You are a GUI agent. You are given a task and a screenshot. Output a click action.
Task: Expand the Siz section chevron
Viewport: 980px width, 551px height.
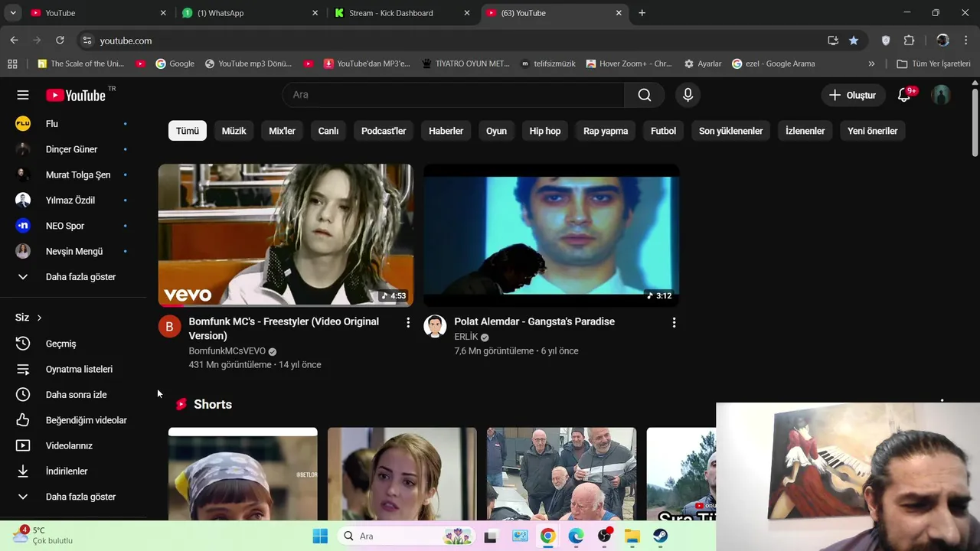click(x=39, y=318)
